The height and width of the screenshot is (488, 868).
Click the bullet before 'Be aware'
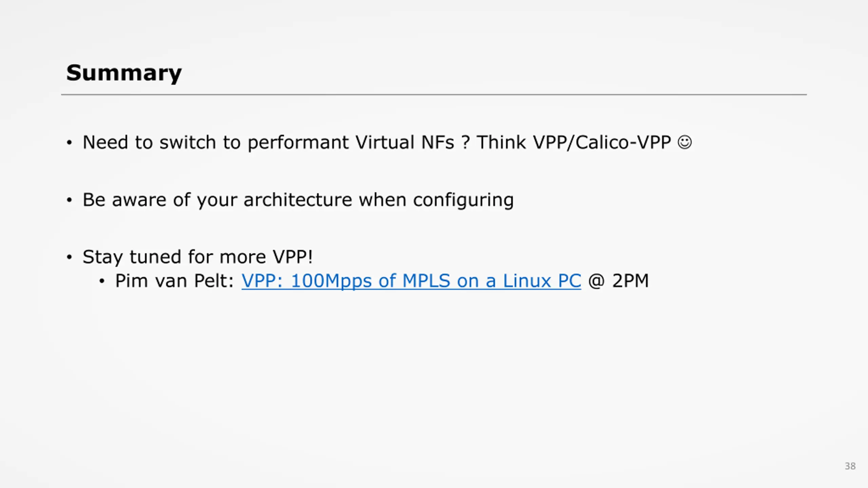pyautogui.click(x=70, y=200)
